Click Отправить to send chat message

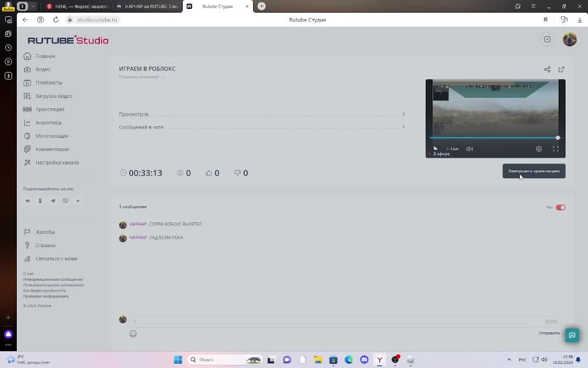549,333
